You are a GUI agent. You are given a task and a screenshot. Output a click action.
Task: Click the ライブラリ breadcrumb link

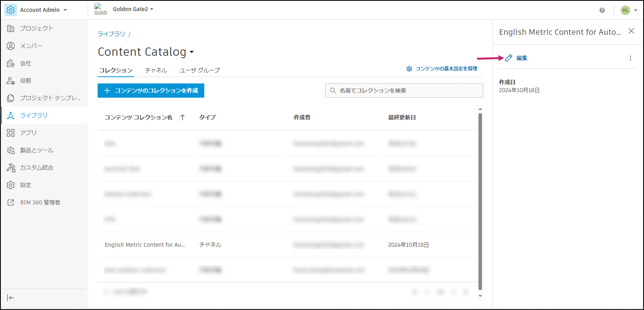coord(111,34)
